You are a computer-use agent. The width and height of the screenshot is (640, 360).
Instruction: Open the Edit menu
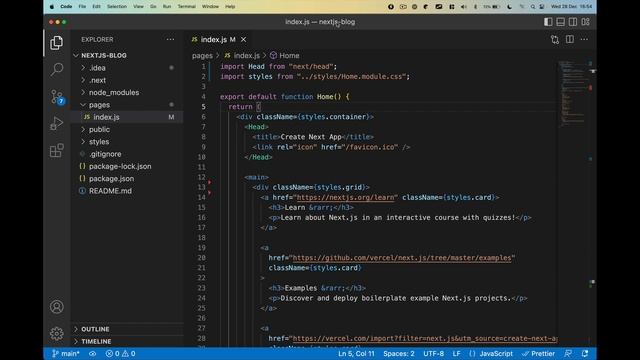tap(96, 7)
